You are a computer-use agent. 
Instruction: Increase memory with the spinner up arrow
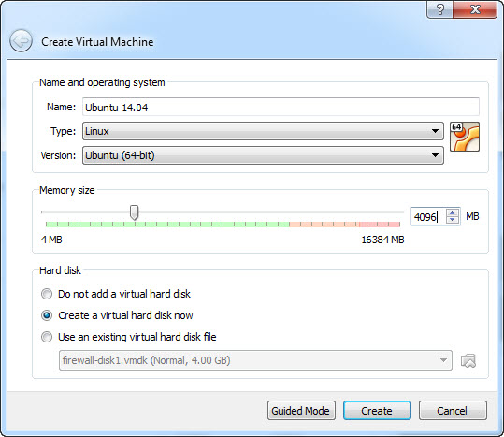453,212
